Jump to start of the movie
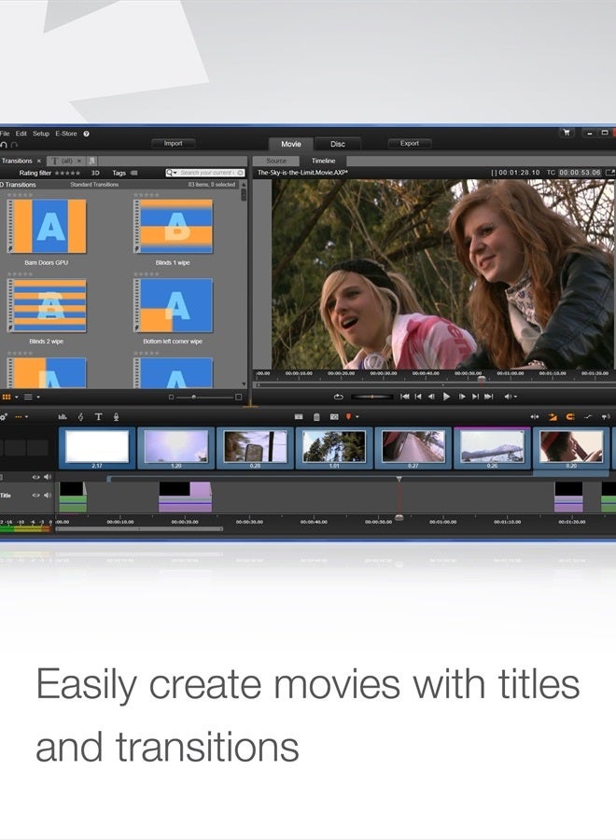Image resolution: width=616 pixels, height=840 pixels. [x=405, y=397]
